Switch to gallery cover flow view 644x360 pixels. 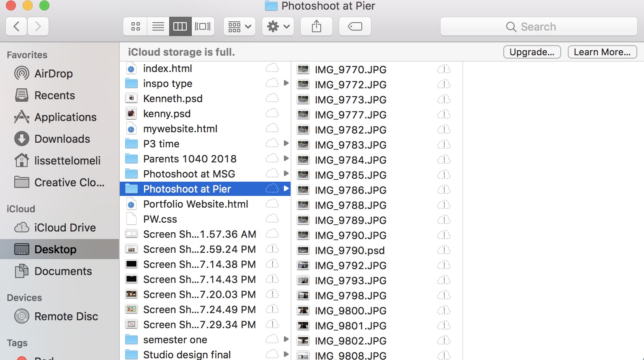click(203, 27)
